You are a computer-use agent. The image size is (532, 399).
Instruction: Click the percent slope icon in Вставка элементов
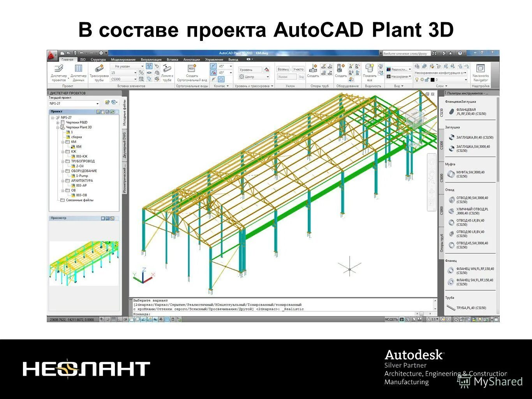(141, 72)
